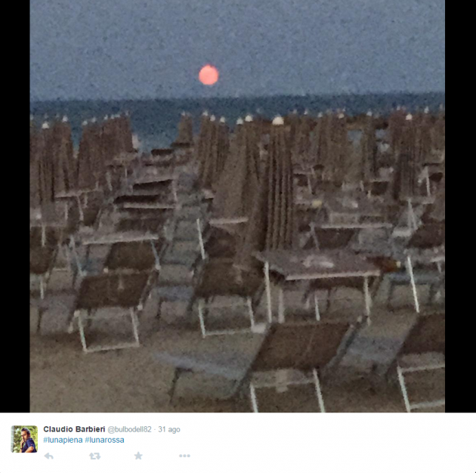Click the Claudio Barbieri name link
Screen dimensions: 476x473
point(74,429)
